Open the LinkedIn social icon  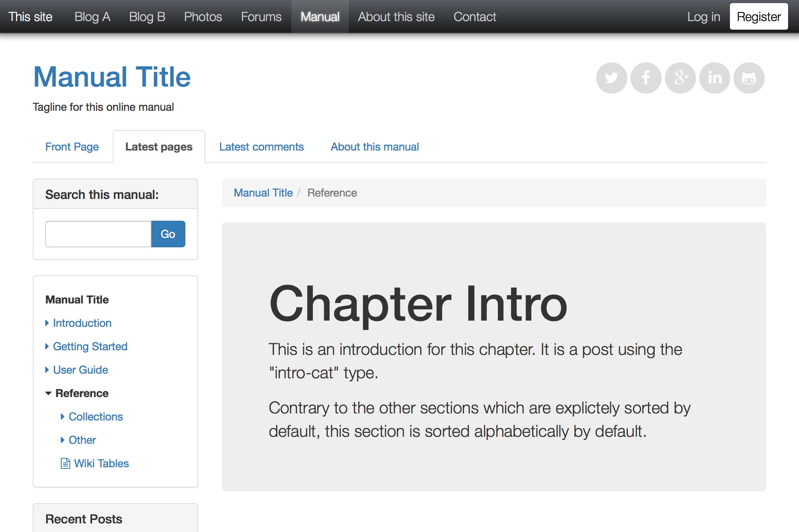click(x=714, y=78)
